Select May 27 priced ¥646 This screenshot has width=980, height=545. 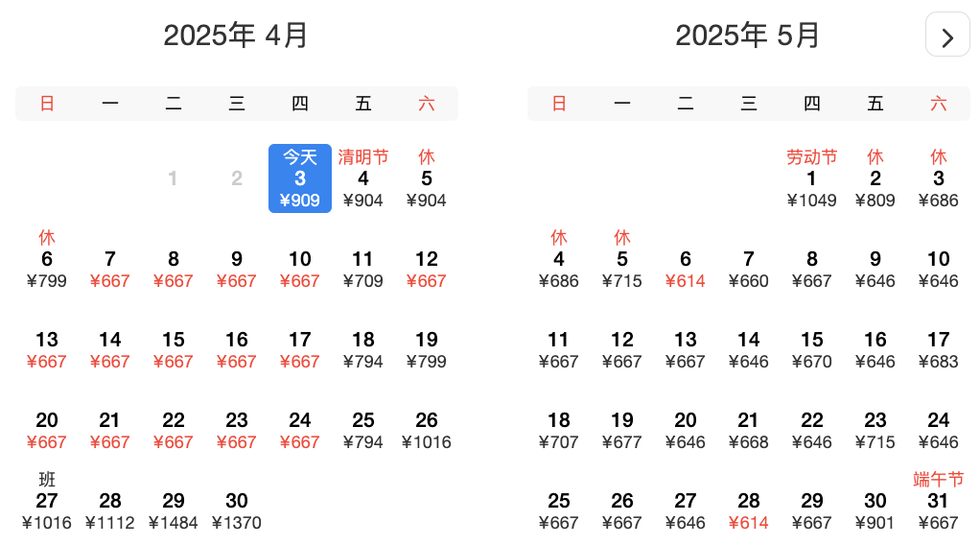click(x=685, y=511)
